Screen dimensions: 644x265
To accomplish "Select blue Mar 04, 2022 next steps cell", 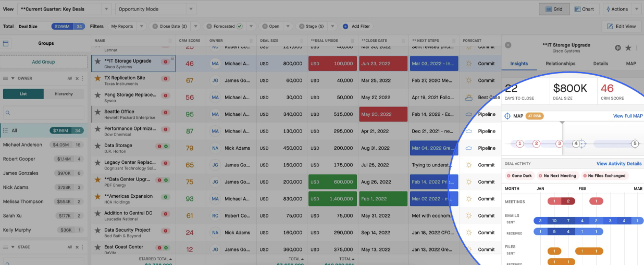I will tap(434, 148).
